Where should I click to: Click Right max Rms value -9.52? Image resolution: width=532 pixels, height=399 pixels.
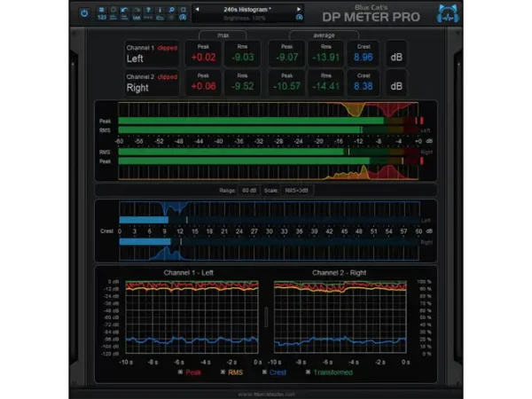(242, 86)
